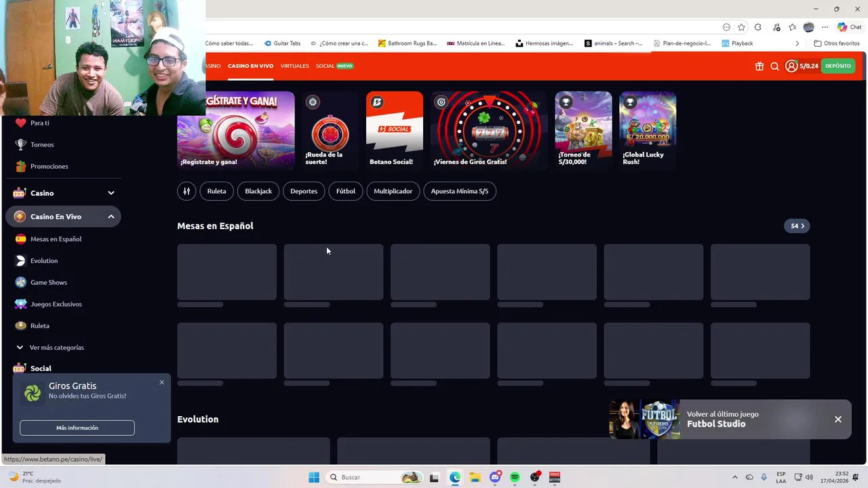Open the Guitar Tabs bookmark

tap(282, 43)
